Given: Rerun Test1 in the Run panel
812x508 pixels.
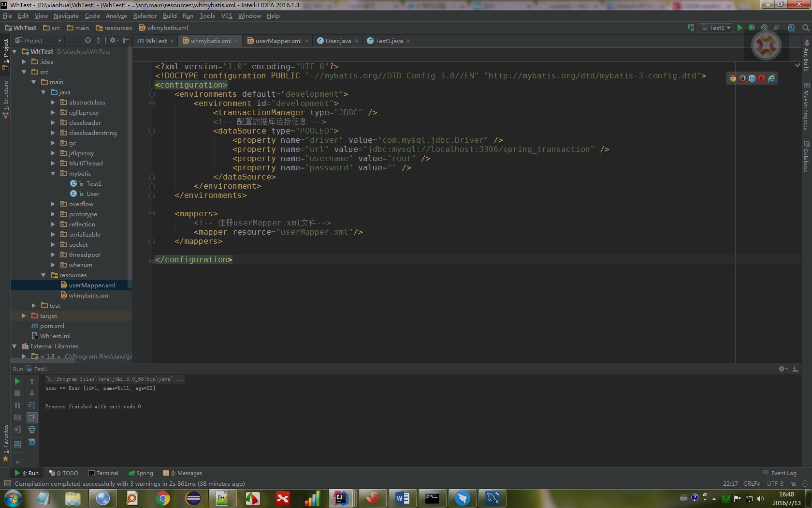Looking at the screenshot, I should 17,381.
